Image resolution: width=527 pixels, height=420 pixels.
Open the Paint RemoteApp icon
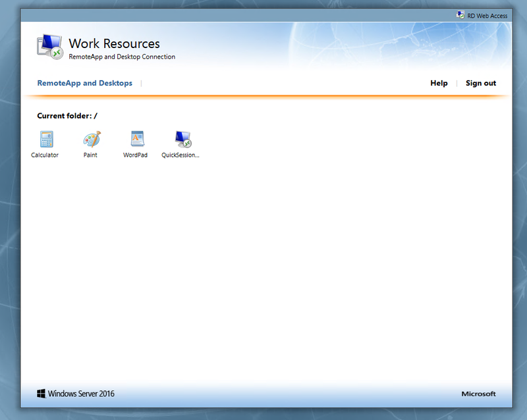pos(90,139)
